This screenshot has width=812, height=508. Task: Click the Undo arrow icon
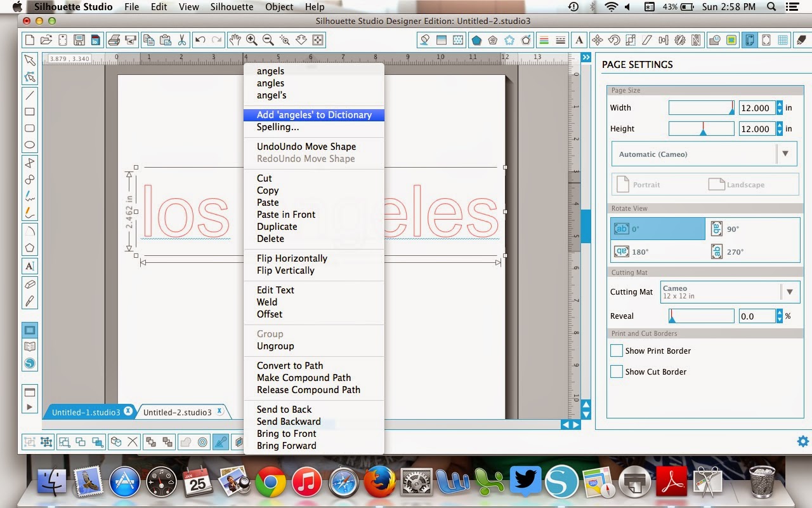click(200, 40)
